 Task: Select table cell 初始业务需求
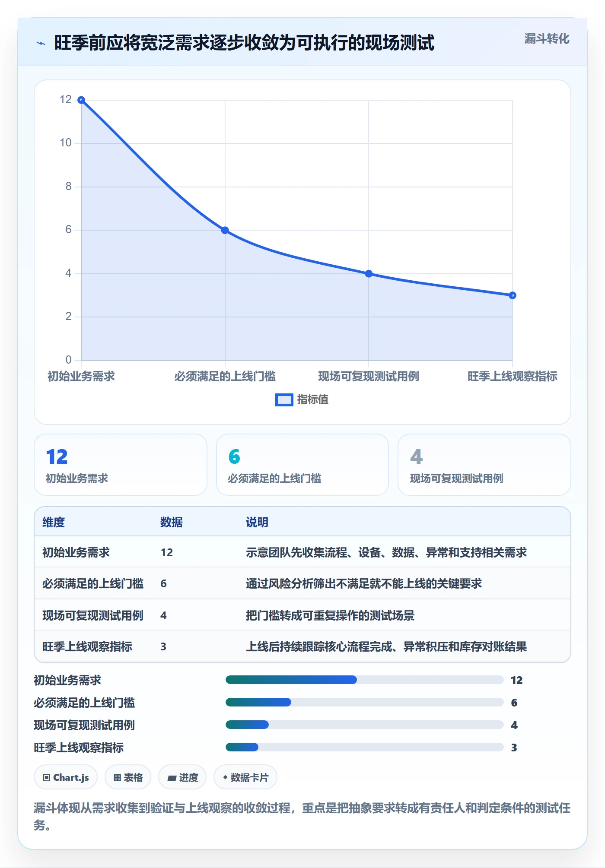(x=76, y=552)
